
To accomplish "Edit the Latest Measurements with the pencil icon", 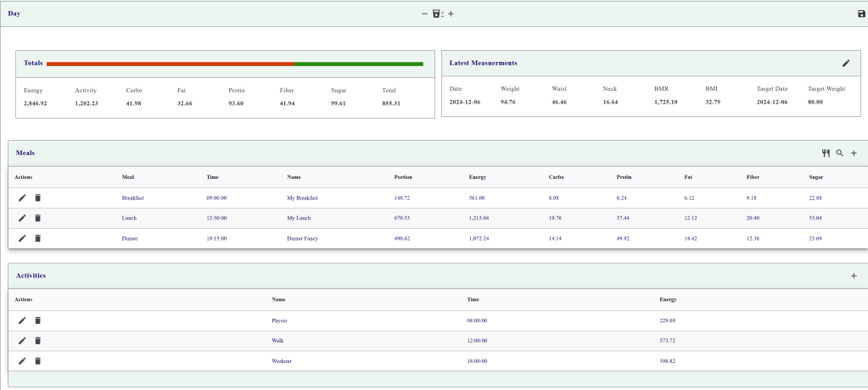I will click(x=845, y=63).
